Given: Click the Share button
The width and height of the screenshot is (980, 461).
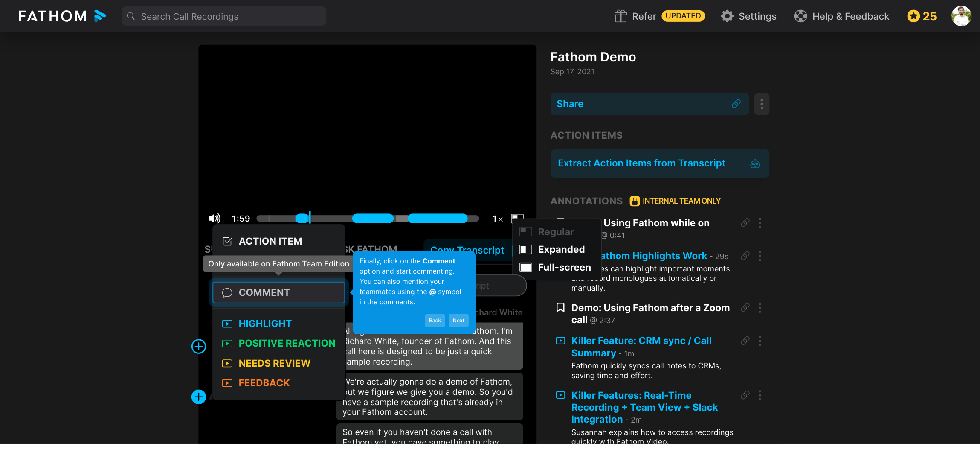Looking at the screenshot, I should 649,104.
